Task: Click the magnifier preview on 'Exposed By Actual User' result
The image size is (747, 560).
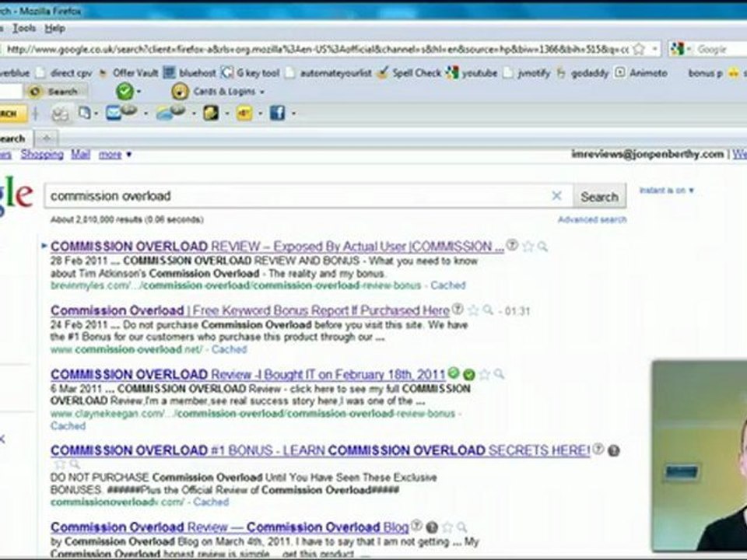Action: pyautogui.click(x=542, y=247)
